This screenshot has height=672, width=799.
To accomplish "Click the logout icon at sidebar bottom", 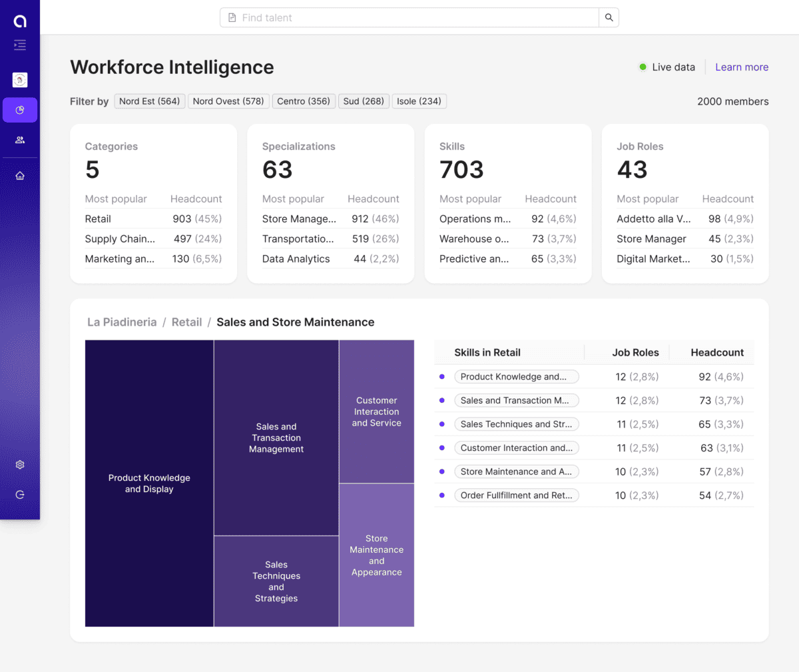I will 19,494.
